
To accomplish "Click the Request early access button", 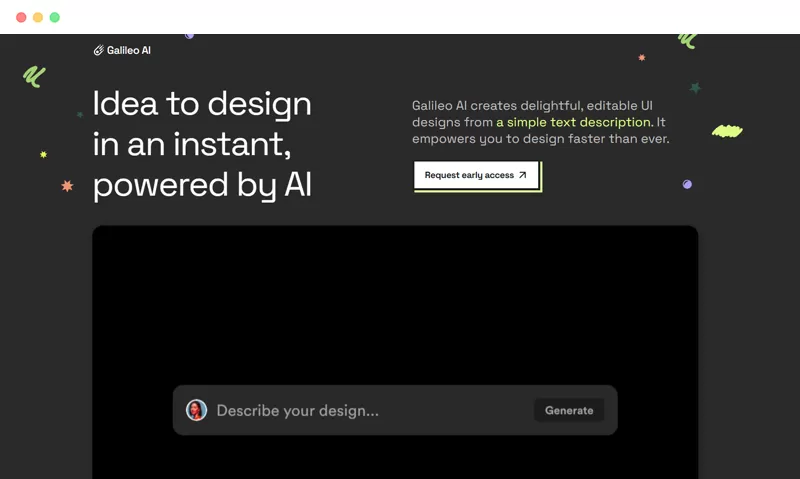I will pyautogui.click(x=476, y=175).
